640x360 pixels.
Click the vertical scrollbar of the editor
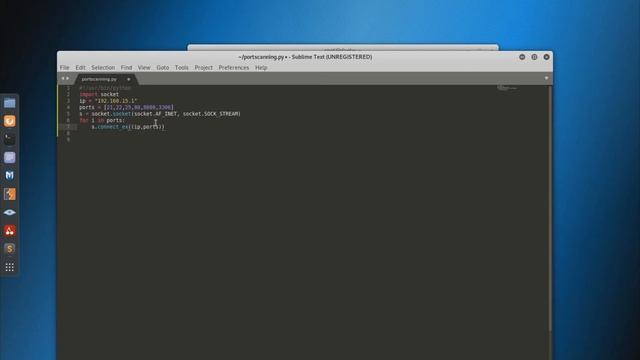click(x=550, y=208)
